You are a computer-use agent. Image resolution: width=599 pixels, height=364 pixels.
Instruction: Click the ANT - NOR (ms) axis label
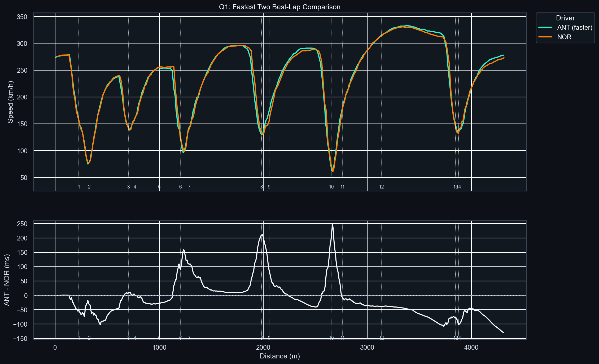click(7, 280)
